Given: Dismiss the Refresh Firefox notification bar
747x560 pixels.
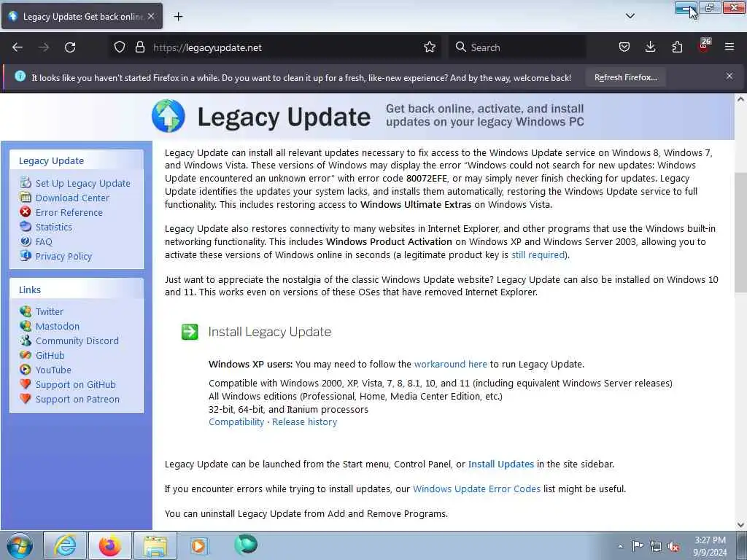Looking at the screenshot, I should tap(729, 76).
